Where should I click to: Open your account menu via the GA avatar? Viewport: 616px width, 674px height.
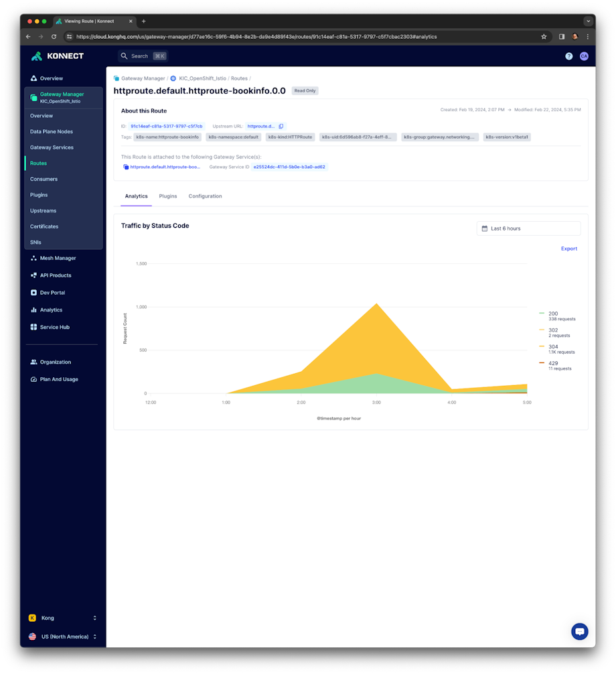pyautogui.click(x=584, y=56)
